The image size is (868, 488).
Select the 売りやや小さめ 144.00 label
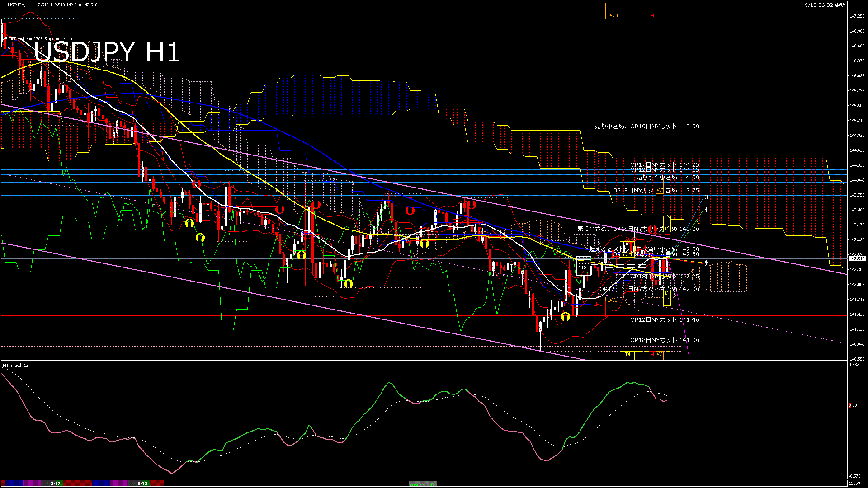click(668, 178)
